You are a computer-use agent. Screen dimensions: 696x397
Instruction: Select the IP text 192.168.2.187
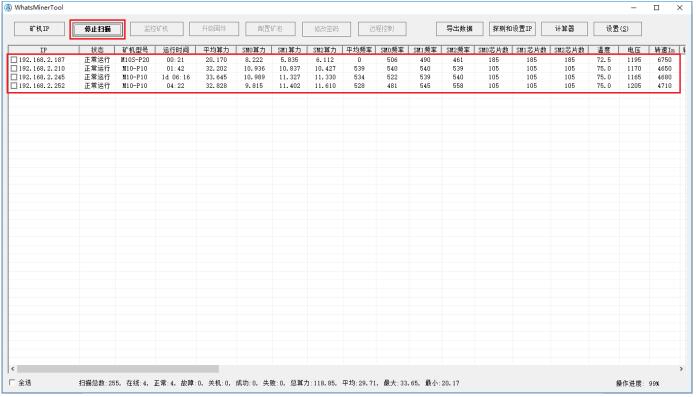[x=42, y=60]
